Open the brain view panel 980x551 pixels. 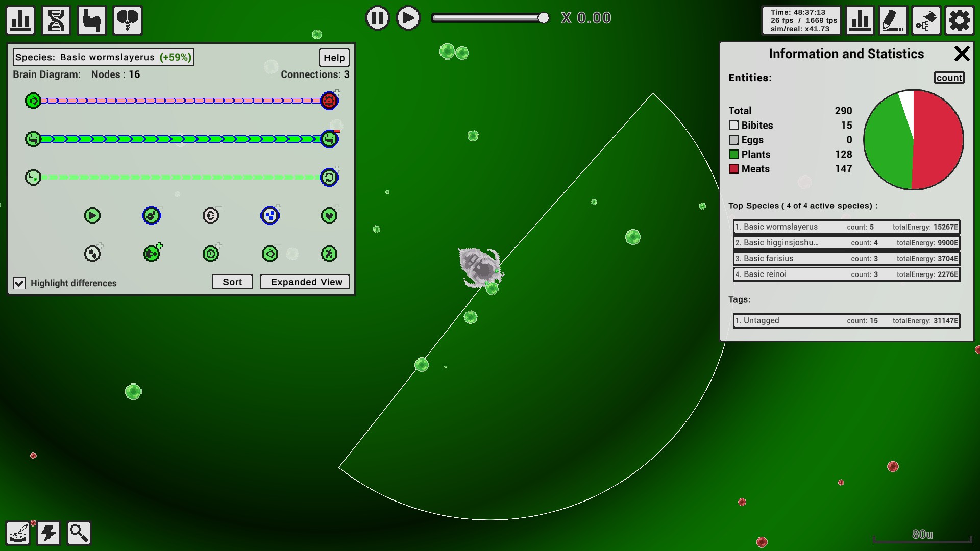(x=127, y=20)
